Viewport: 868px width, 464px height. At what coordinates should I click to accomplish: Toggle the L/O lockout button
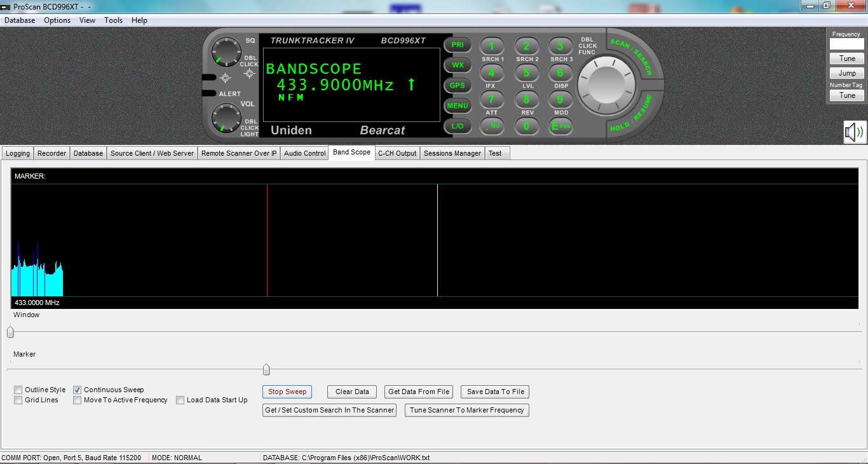(x=458, y=126)
